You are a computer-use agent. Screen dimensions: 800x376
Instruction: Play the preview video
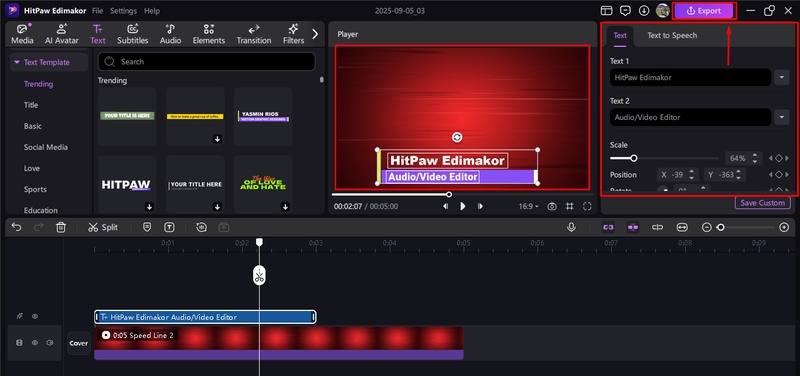[x=463, y=206]
